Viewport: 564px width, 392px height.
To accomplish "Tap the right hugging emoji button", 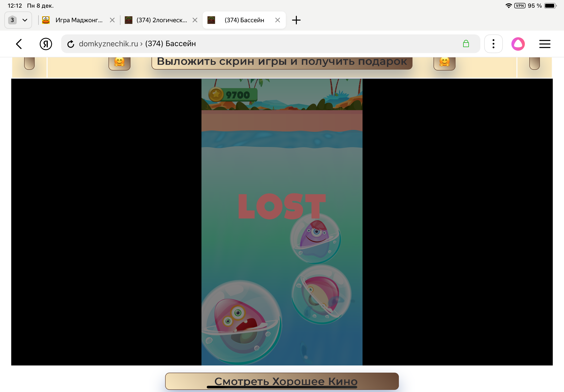I will point(444,62).
